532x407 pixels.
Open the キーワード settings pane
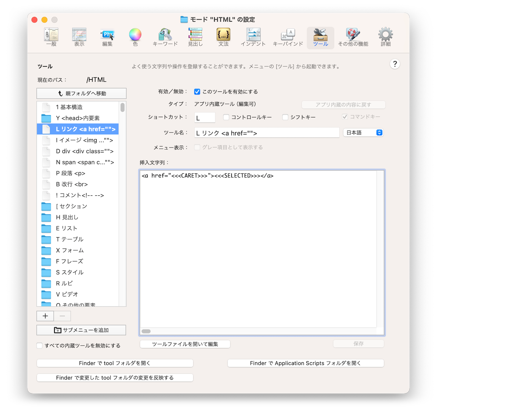[x=165, y=37]
